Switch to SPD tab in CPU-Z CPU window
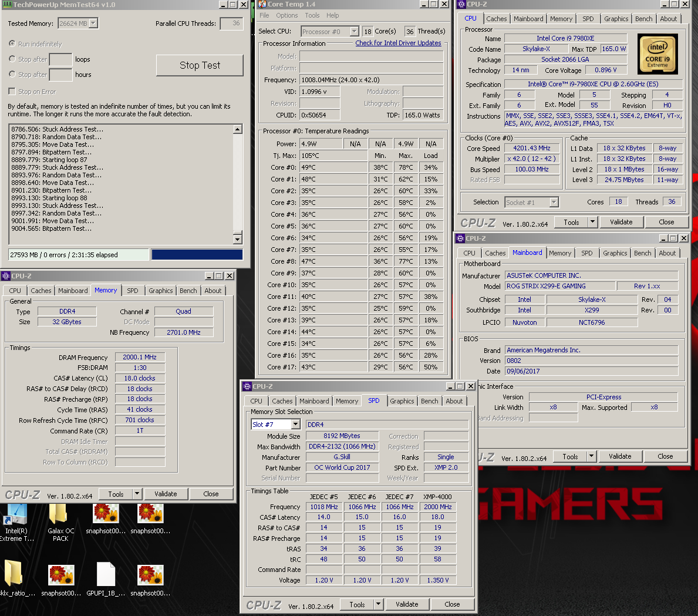The height and width of the screenshot is (616, 698). (588, 19)
